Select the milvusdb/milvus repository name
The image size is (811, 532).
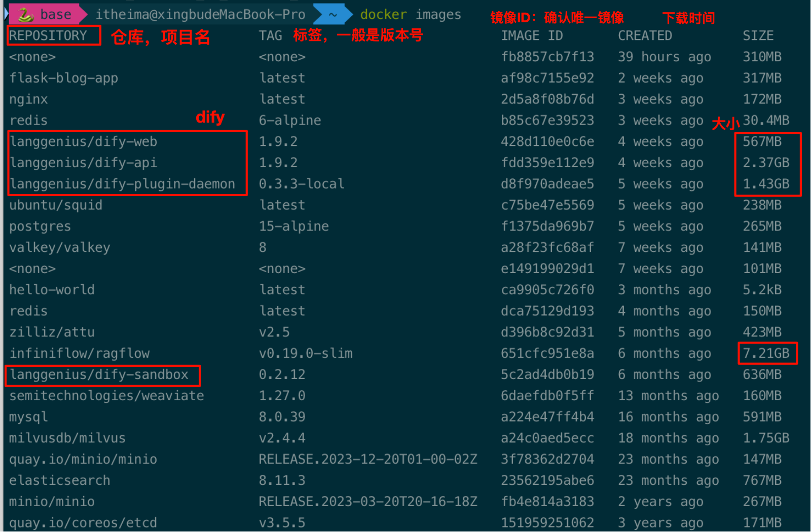coord(67,438)
